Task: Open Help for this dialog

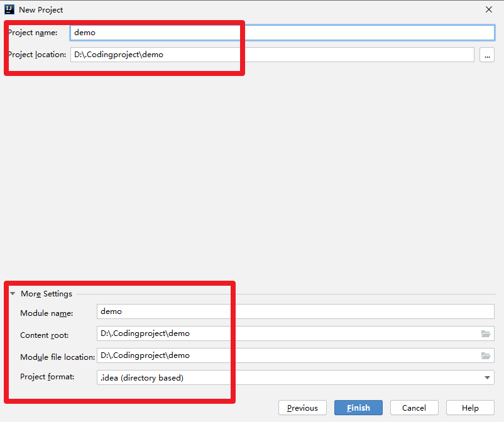Action: pos(470,408)
